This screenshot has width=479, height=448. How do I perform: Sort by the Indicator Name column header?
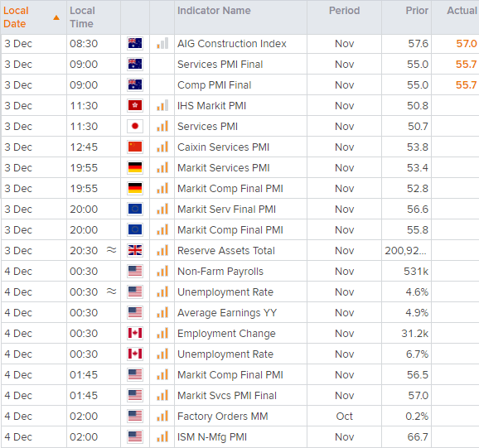click(214, 11)
